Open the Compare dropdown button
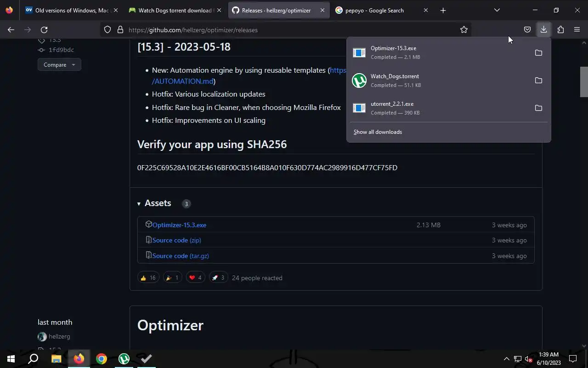Screen dimensions: 588x368 [59, 64]
